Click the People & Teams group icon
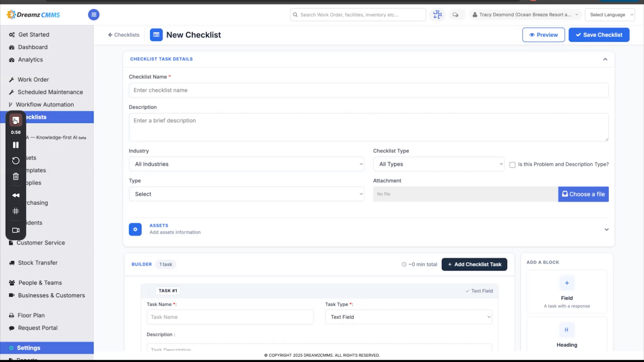This screenshot has height=362, width=644. (x=12, y=283)
